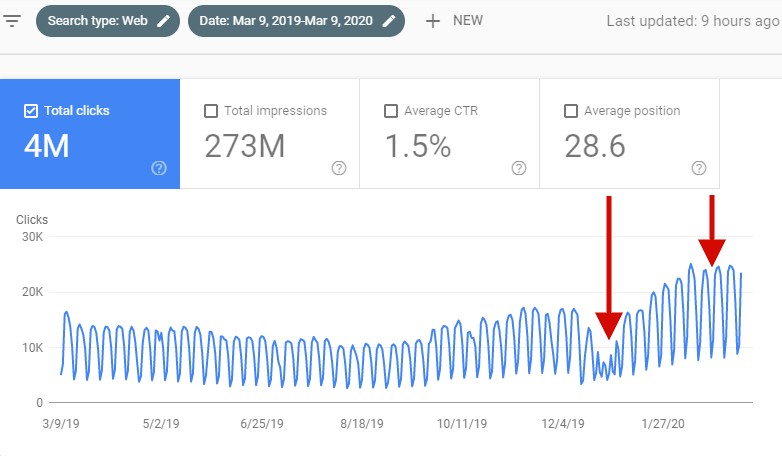Click the Total impressions label
782x456 pixels.
275,111
